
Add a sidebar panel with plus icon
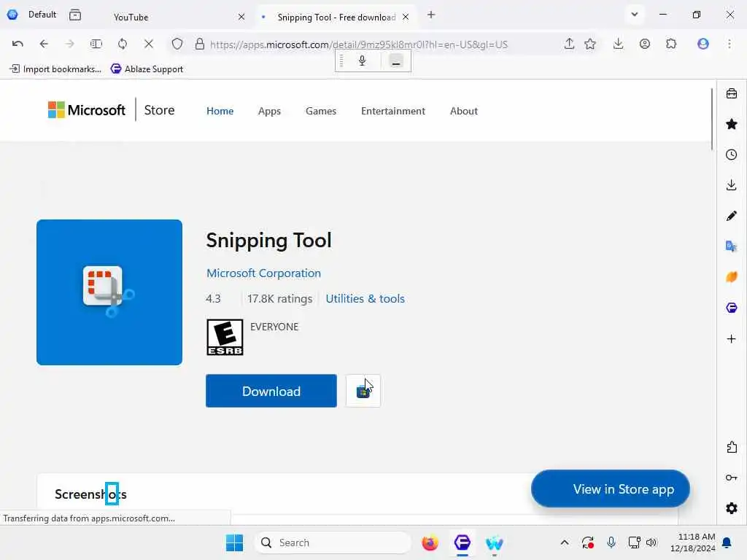point(731,339)
